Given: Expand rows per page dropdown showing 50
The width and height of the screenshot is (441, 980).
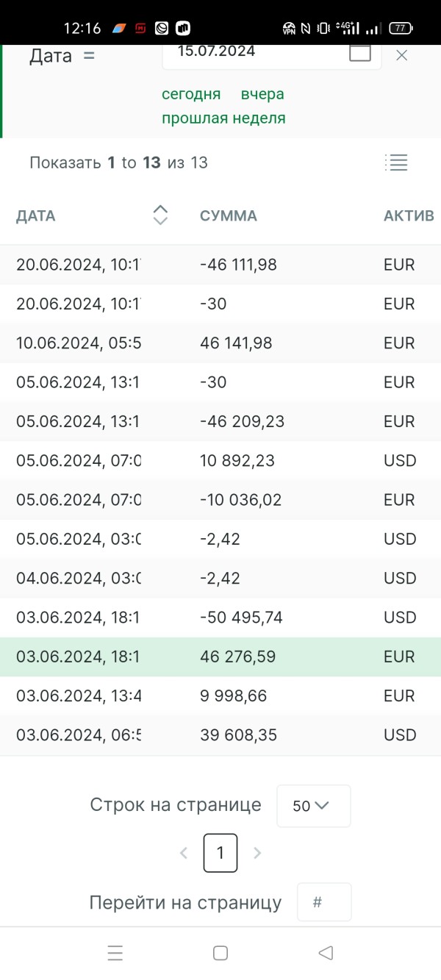Looking at the screenshot, I should click(x=313, y=806).
